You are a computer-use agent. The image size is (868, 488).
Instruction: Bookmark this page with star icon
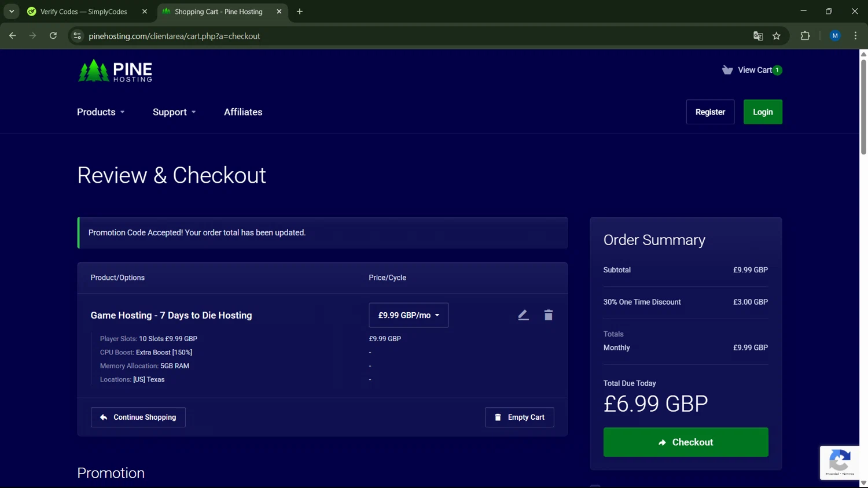click(777, 36)
